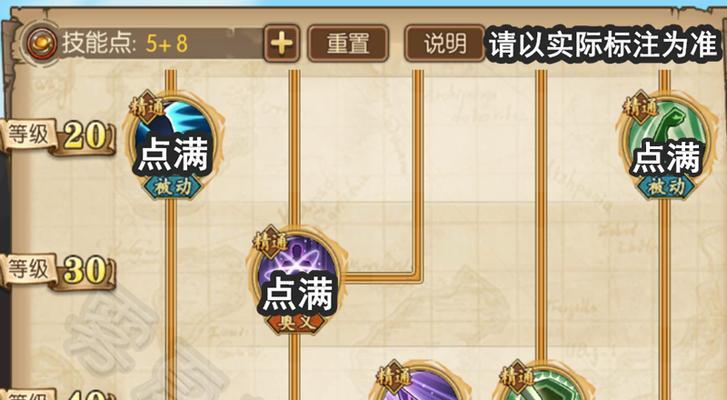Open the 说明 description button

pyautogui.click(x=445, y=44)
